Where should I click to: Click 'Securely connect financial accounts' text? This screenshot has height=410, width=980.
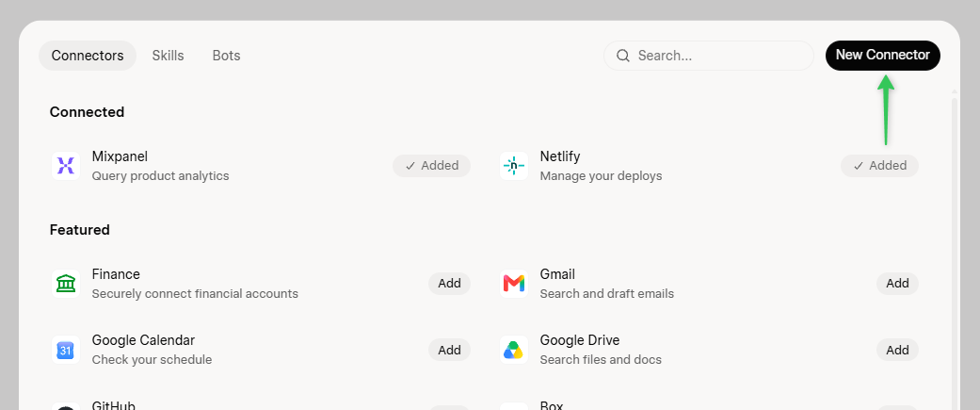point(195,293)
